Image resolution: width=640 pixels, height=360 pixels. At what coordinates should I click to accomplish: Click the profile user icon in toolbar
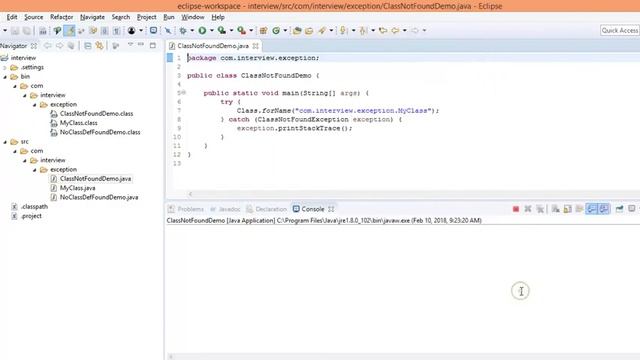coord(131,31)
